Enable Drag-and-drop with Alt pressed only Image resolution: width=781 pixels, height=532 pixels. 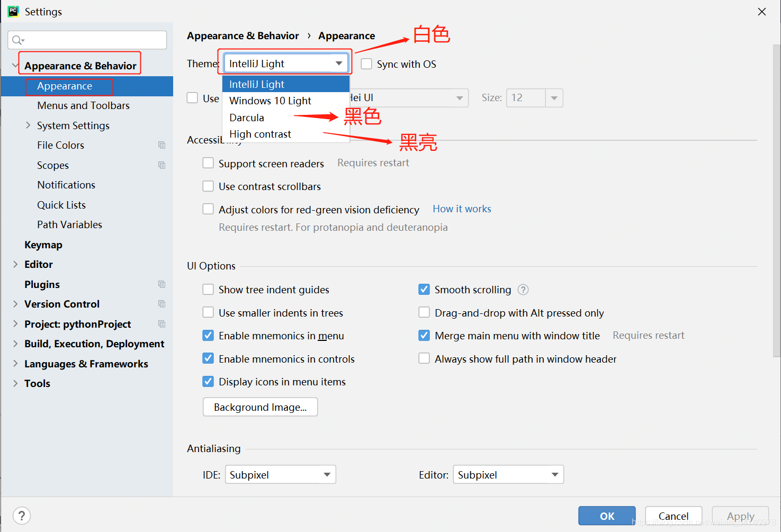tap(424, 312)
